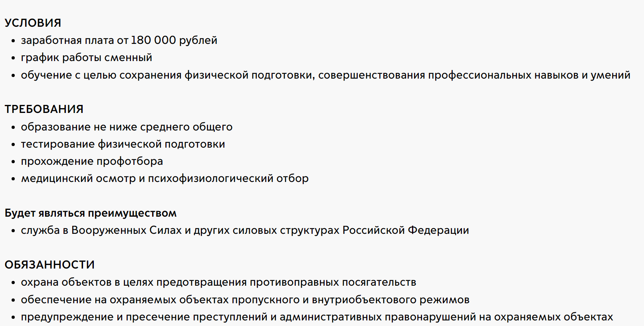Click обеспечение на охраняемых объектах bullet
The height and width of the screenshot is (326, 644).
click(x=245, y=300)
